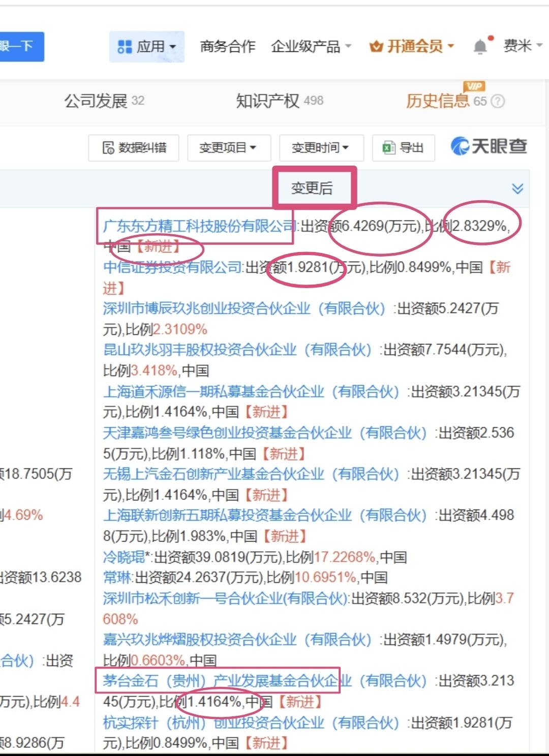Open 深圳市松禾创新一号合伙企业 link
This screenshot has height=756, width=549.
pyautogui.click(x=226, y=598)
